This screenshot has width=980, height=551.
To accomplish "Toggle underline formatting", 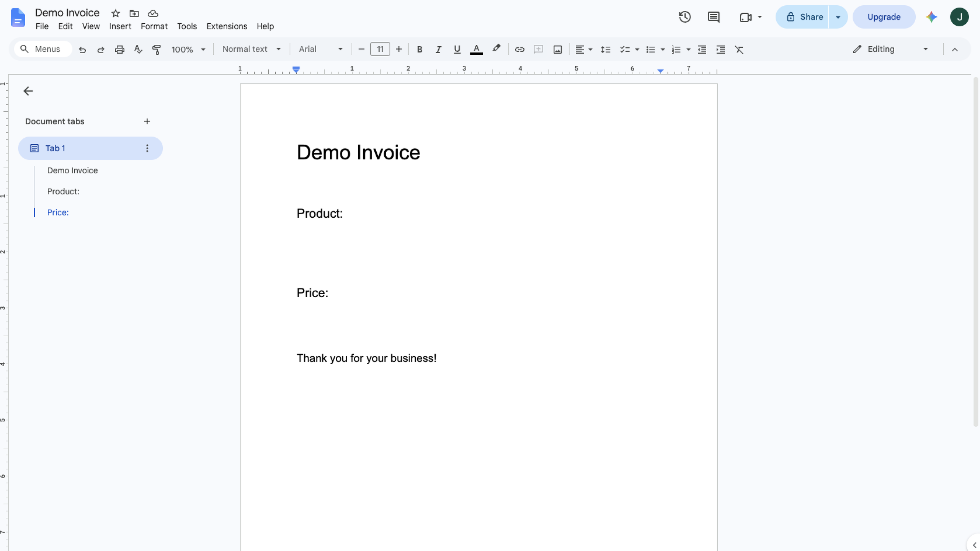I will 457,49.
